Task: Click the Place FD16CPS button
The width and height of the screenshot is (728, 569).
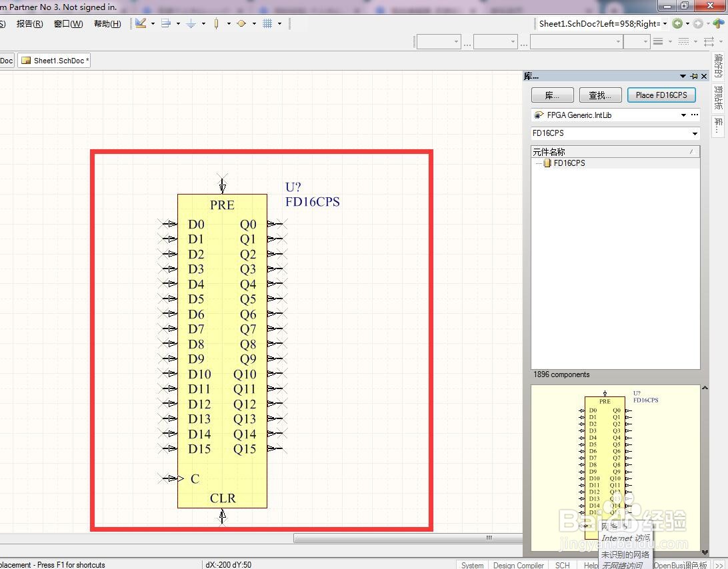Action: pos(661,95)
